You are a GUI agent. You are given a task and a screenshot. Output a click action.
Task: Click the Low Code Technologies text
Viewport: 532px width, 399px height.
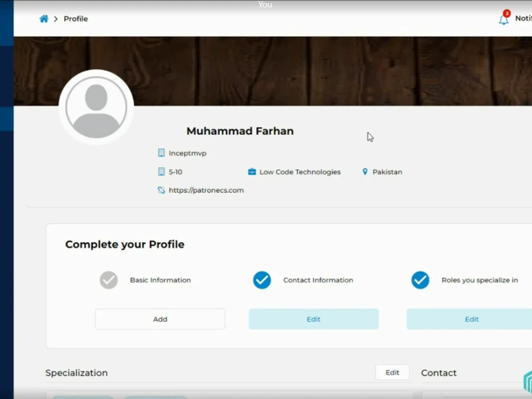pyautogui.click(x=300, y=172)
